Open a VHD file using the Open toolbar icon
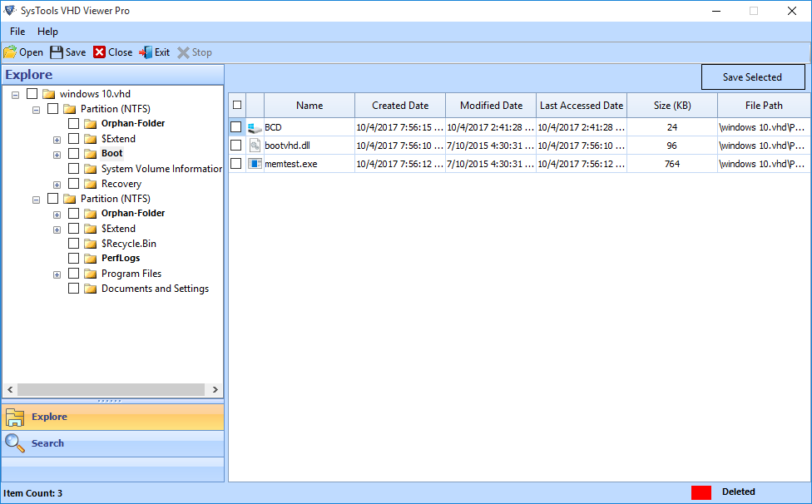This screenshot has height=504, width=812. (x=11, y=52)
